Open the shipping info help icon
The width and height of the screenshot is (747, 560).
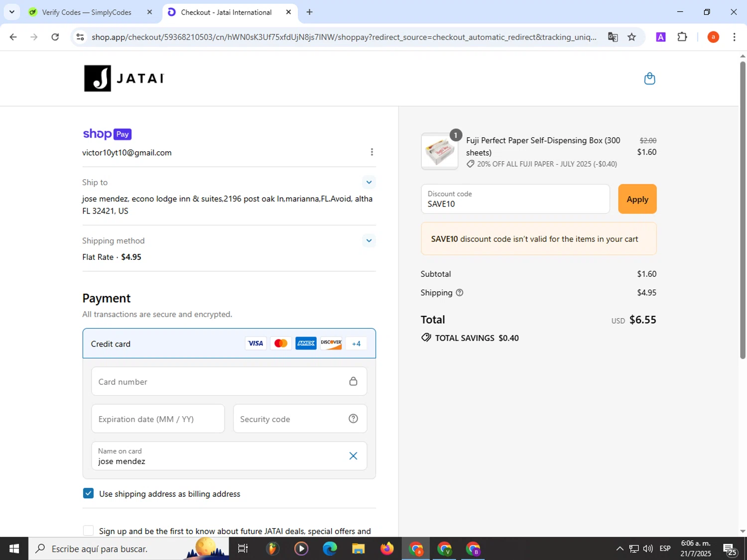(x=460, y=293)
